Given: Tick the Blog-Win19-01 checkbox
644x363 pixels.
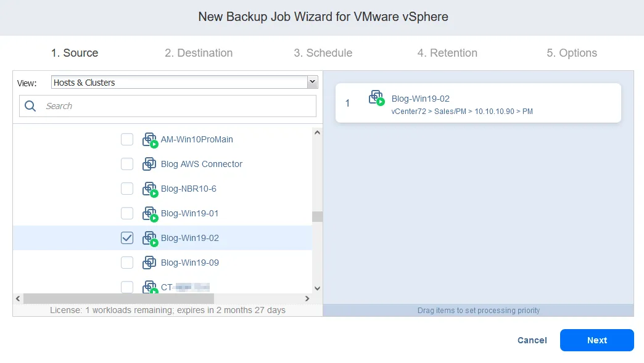Looking at the screenshot, I should (x=127, y=213).
